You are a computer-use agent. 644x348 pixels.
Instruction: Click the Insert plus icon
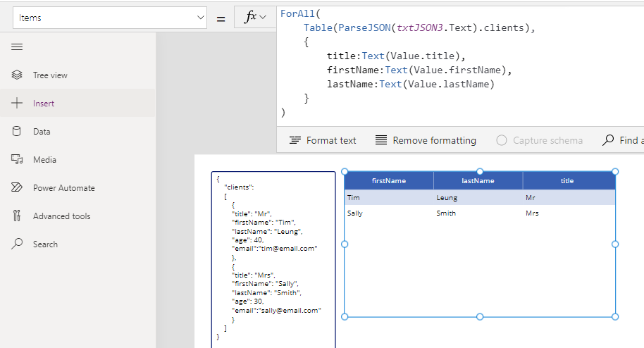pyautogui.click(x=17, y=103)
